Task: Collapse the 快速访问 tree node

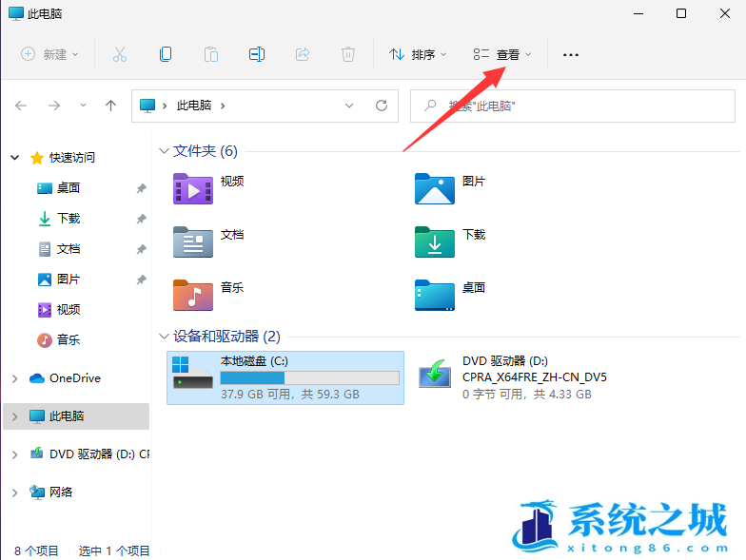Action: [x=15, y=158]
